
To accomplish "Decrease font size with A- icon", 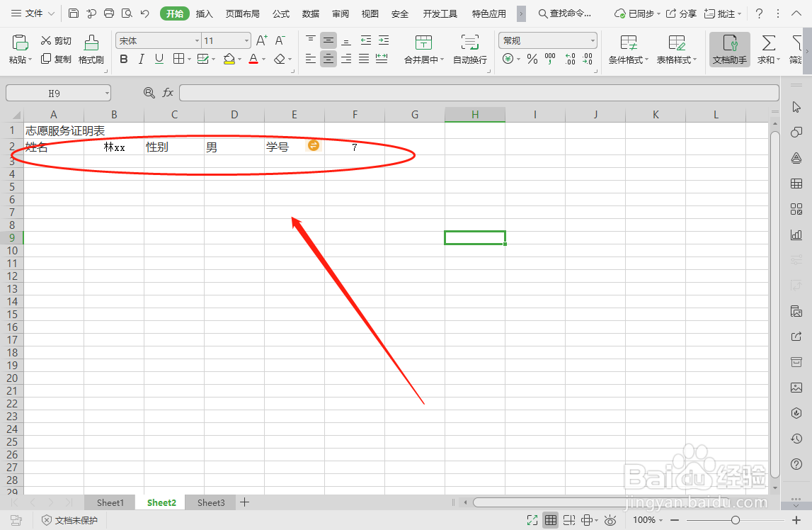I will (x=280, y=40).
